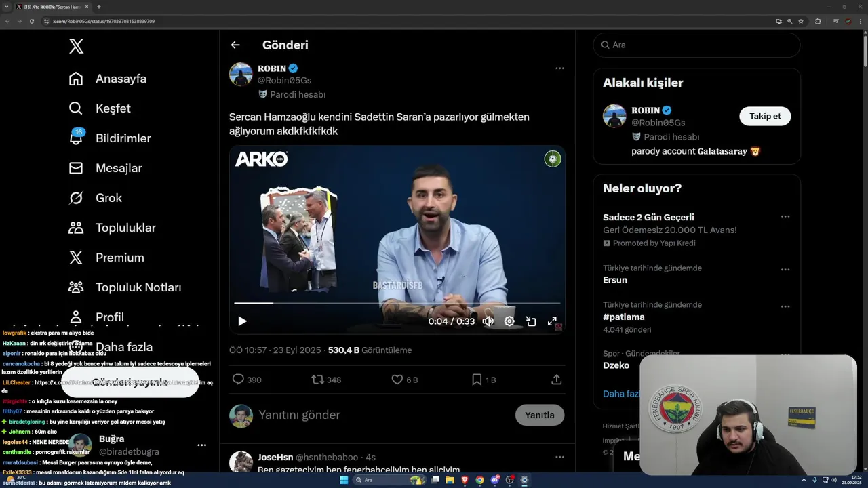Go back in the browser toolbar
Viewport: 868px width, 488px height.
tap(7, 21)
